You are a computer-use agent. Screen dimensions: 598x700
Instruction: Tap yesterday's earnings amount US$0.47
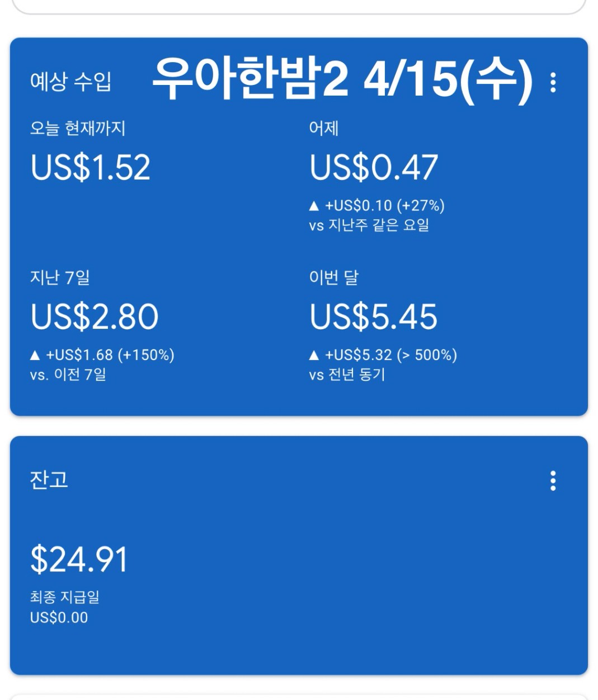click(373, 167)
